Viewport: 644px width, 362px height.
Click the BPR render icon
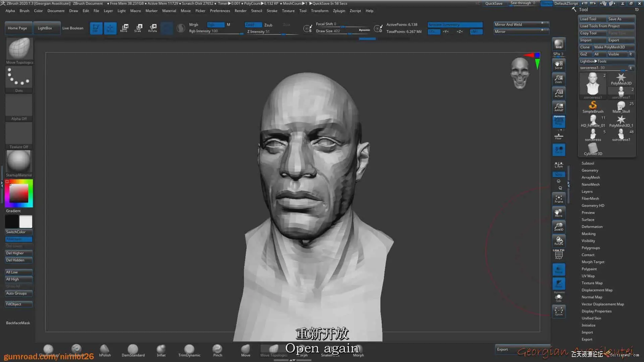[x=558, y=44]
